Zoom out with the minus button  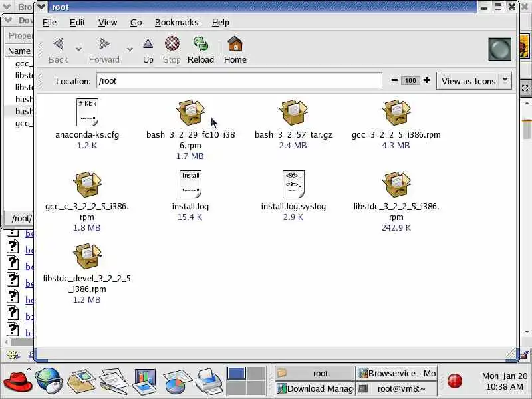pos(394,80)
